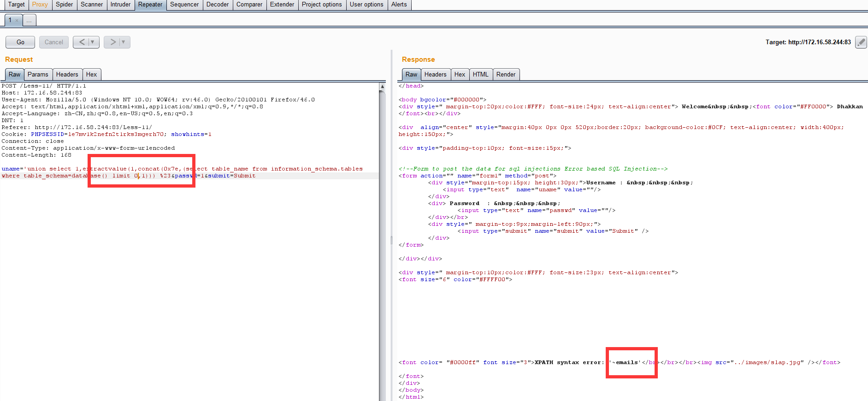The height and width of the screenshot is (401, 868).
Task: Open the Spider tab
Action: 65,5
